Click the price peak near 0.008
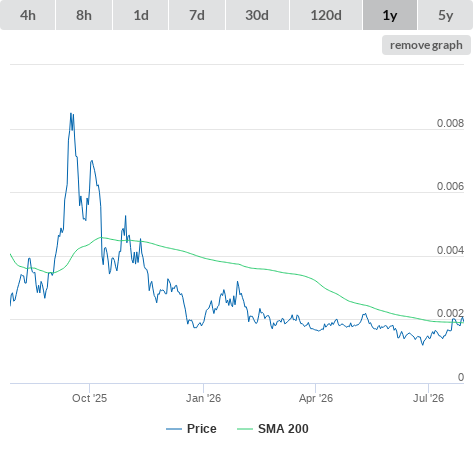 (x=71, y=114)
